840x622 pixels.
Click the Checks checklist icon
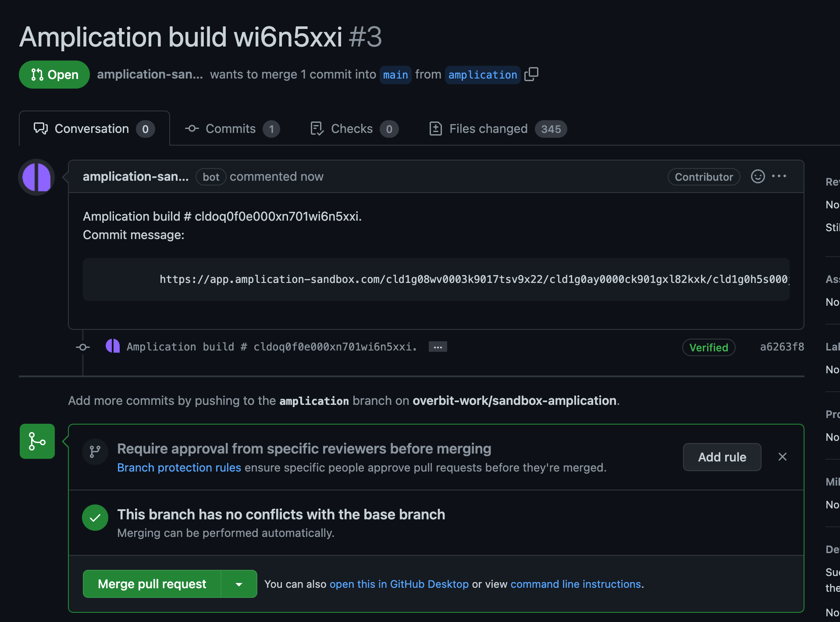[317, 128]
